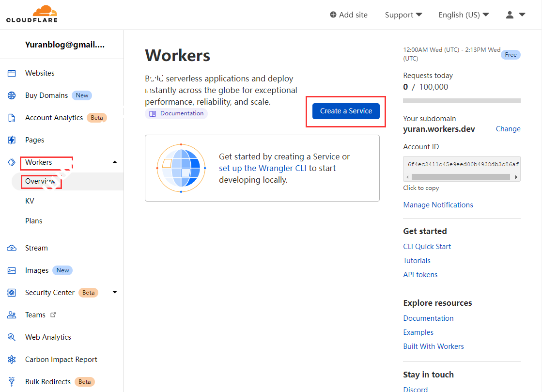Open Buy Domains in the sidebar
The width and height of the screenshot is (542, 392).
[x=46, y=95]
